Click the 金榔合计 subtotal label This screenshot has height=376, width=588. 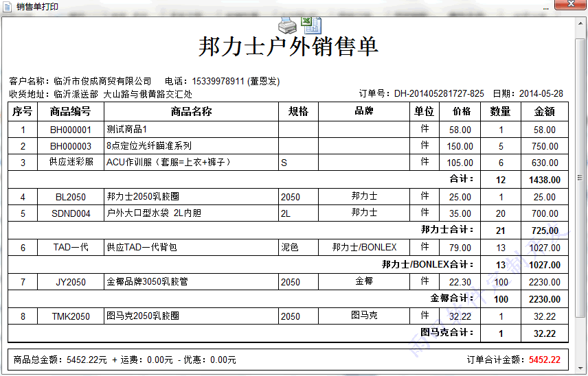click(451, 298)
